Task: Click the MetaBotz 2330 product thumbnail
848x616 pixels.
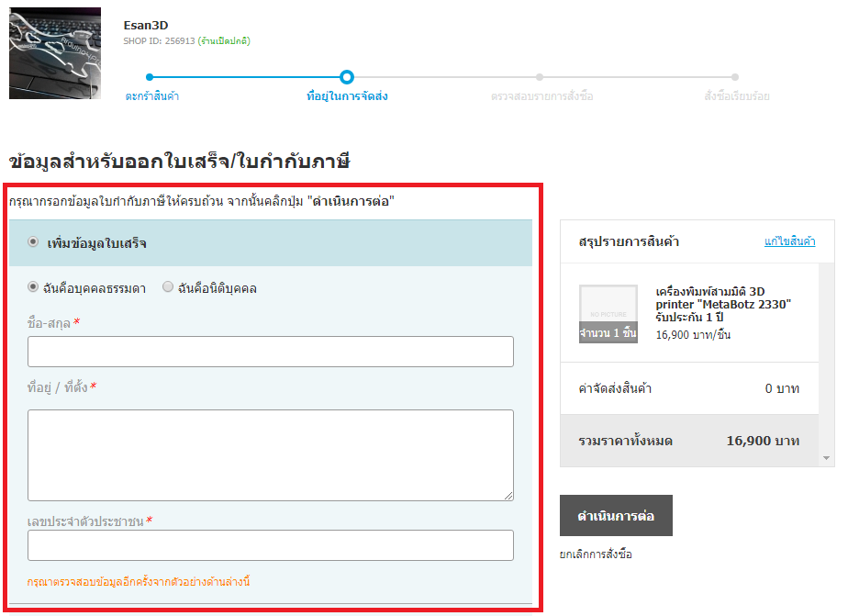Action: click(x=608, y=314)
